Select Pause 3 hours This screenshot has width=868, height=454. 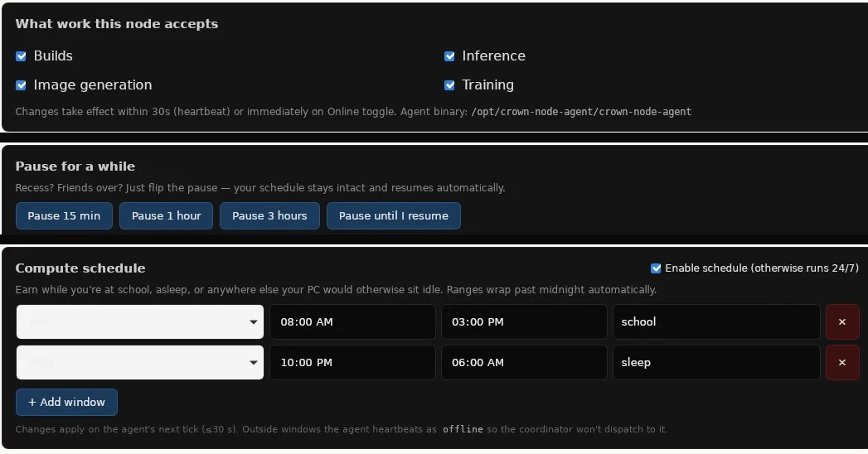coord(269,215)
